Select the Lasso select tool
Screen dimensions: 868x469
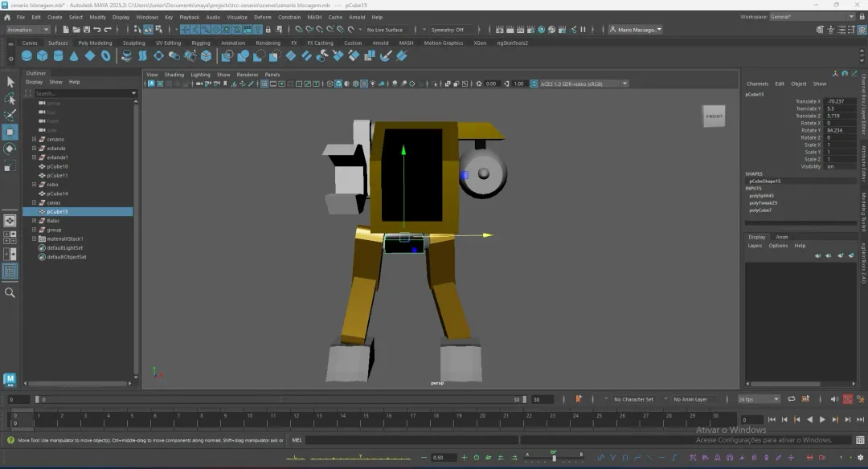click(x=10, y=99)
